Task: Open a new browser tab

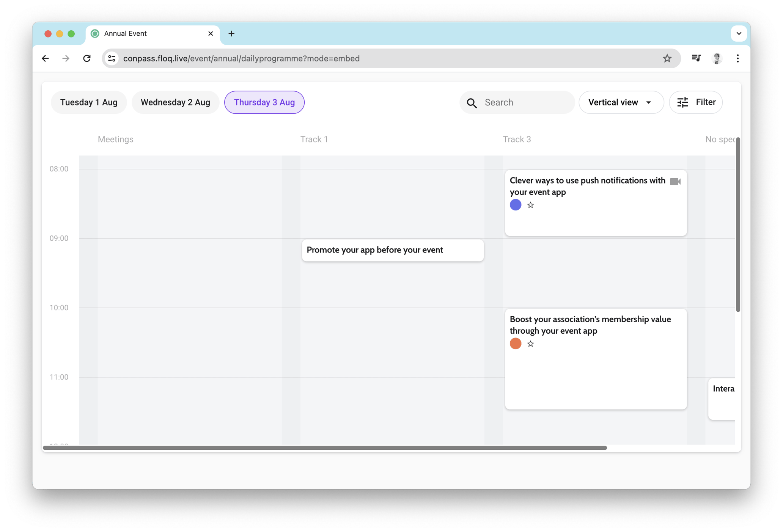Action: pos(231,34)
